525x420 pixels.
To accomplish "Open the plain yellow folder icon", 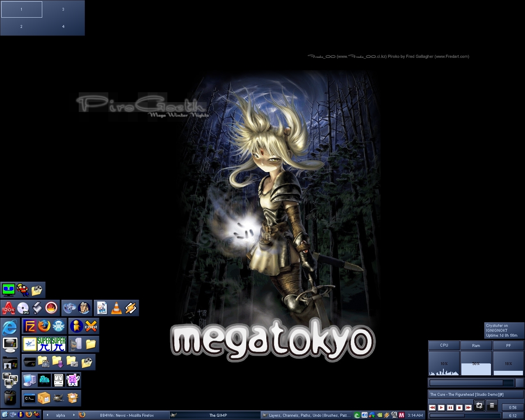I will pos(91,344).
